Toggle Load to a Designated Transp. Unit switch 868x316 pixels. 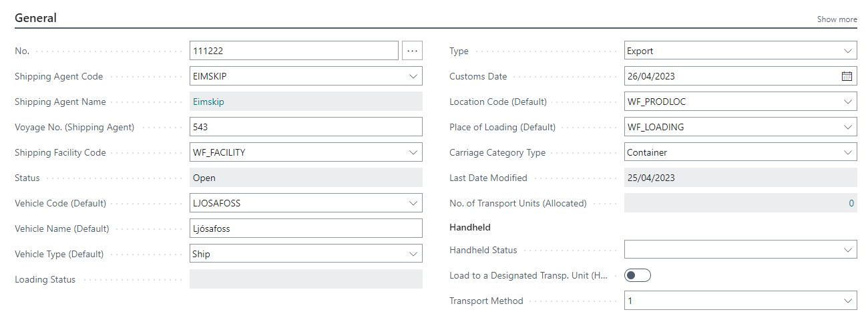pos(637,275)
